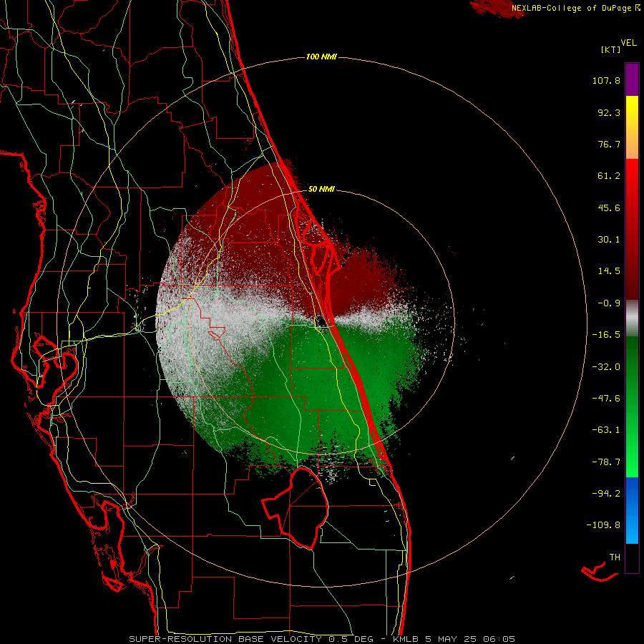Click the 107.8 legend value
The height and width of the screenshot is (644, 644).
606,80
